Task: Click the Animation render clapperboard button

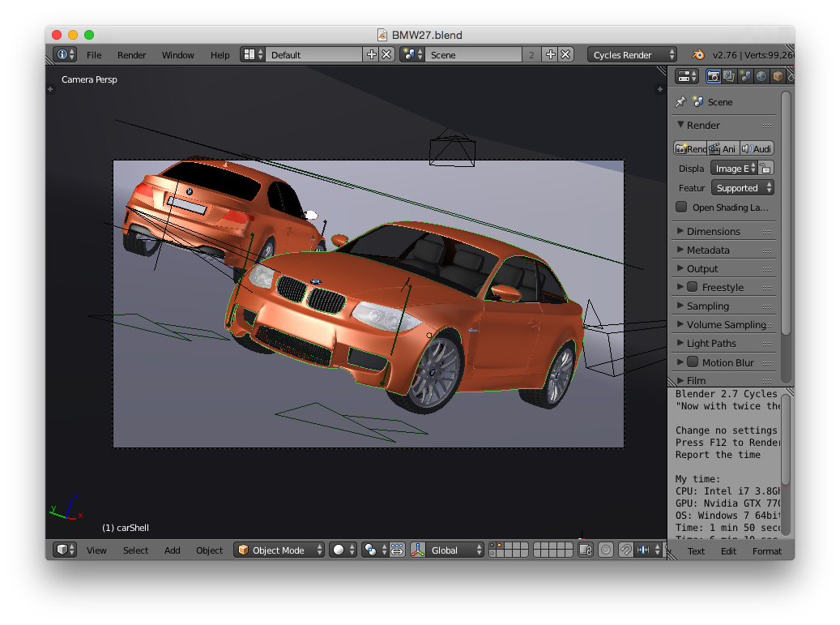Action: pos(723,148)
